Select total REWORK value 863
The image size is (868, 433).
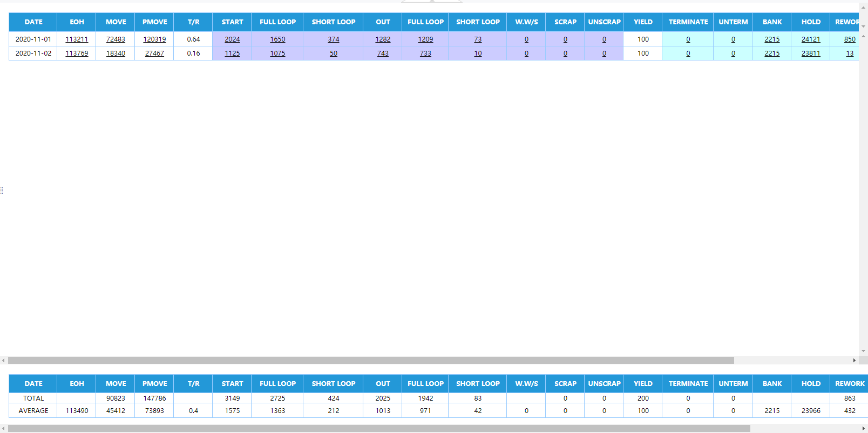850,398
